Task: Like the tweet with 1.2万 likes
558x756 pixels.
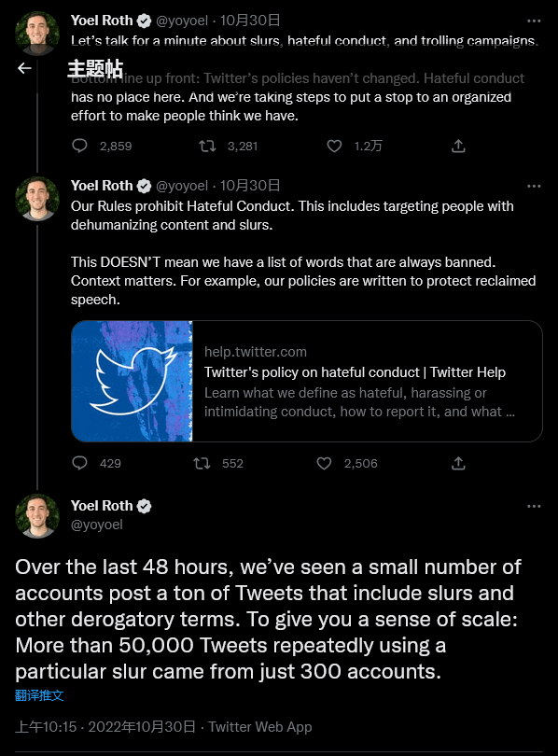Action: pos(334,146)
